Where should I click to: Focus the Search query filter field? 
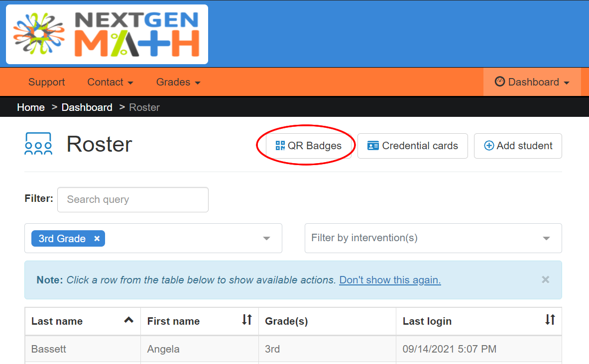pos(132,199)
